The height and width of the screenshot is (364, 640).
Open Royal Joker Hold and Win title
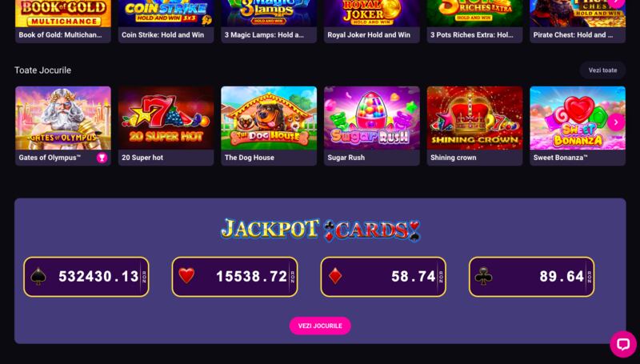(369, 35)
